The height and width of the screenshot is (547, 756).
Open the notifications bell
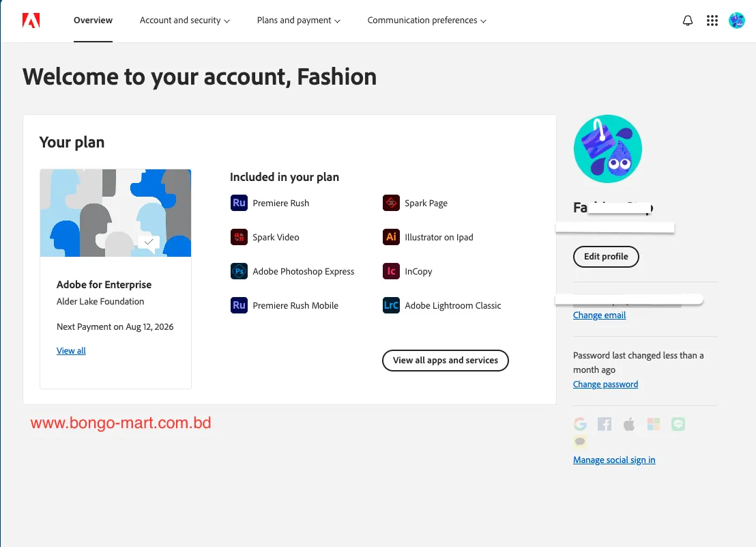(687, 20)
